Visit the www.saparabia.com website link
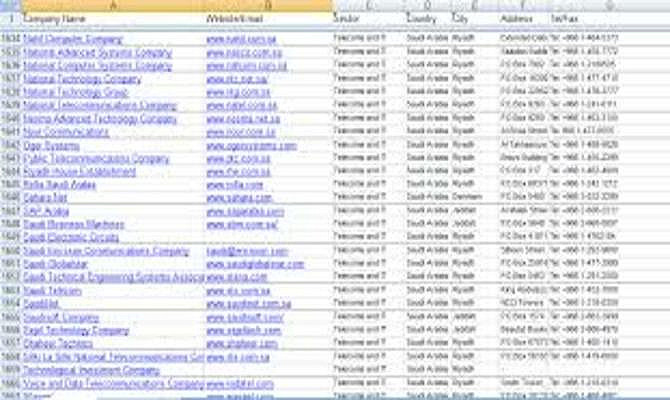Screen dimensions: 670x400 coord(245,211)
